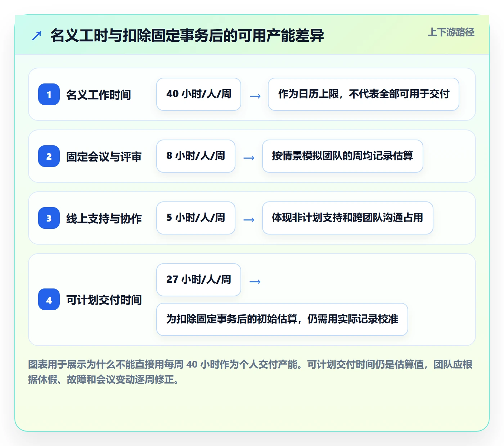
Task: Click the 40 小时/人/周 value box
Action: pos(199,94)
